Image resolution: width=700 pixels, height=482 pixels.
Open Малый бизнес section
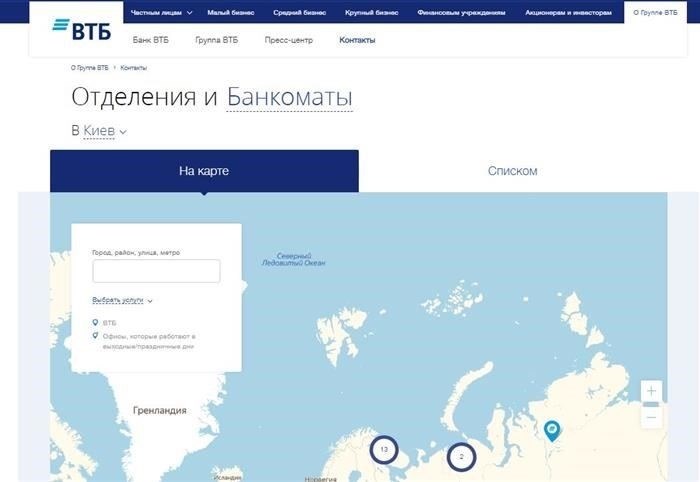coord(231,12)
